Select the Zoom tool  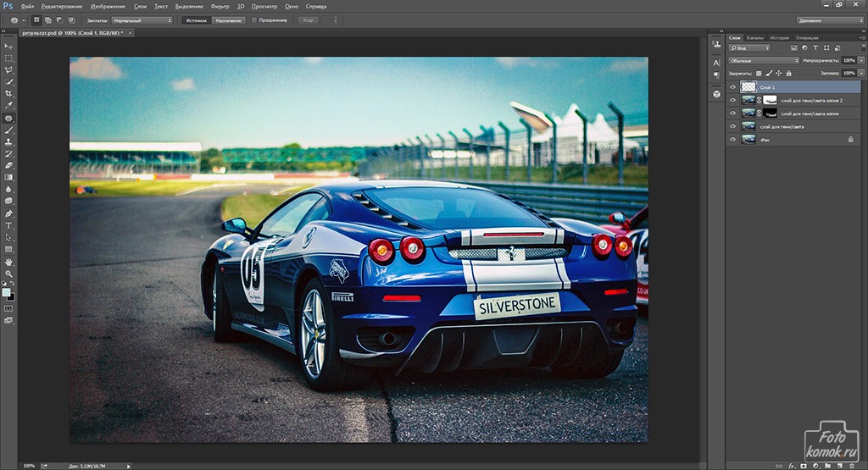(x=8, y=274)
